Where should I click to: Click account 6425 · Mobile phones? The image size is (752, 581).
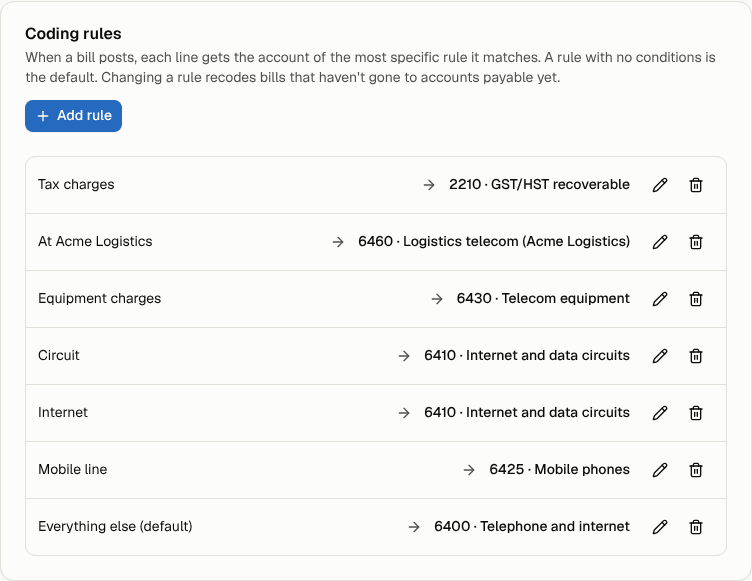pos(559,469)
